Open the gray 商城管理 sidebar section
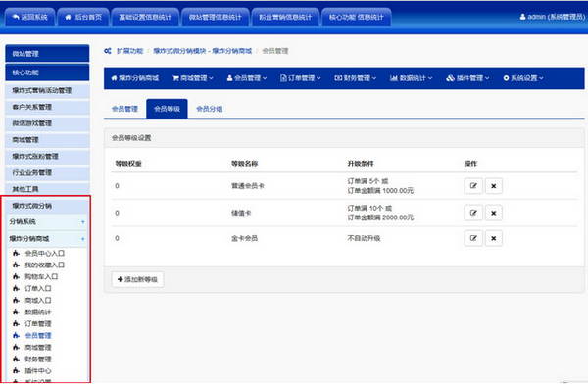Viewport: 588px width, 385px height. 47,140
